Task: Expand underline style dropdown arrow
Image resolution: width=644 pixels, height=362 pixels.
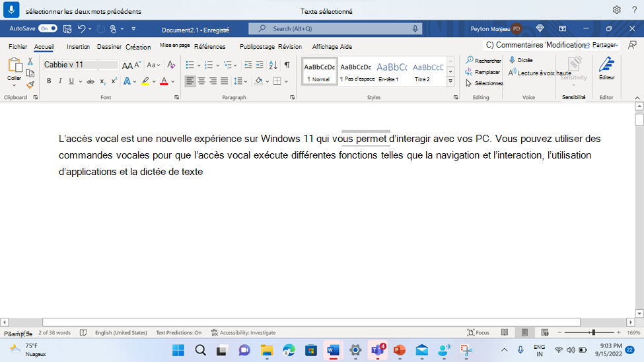Action: click(80, 81)
